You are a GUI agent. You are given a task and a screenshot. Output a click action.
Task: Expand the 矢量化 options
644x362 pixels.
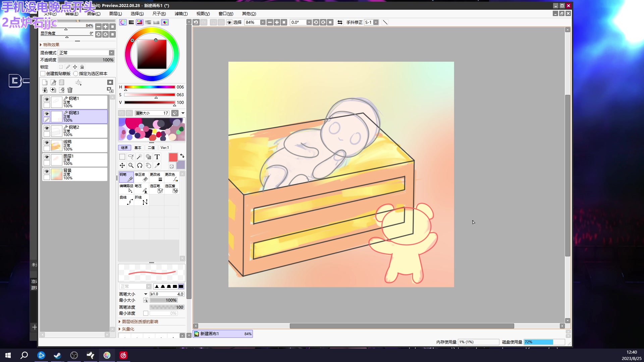pyautogui.click(x=127, y=329)
